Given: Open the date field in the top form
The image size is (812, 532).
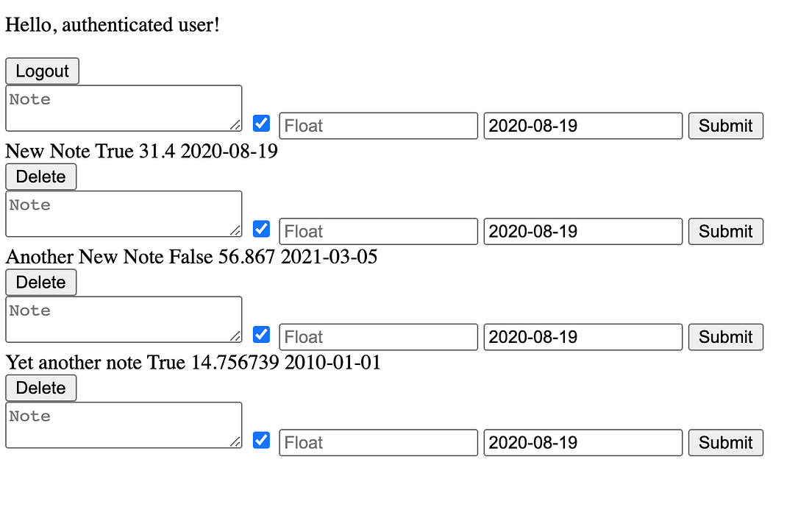Looking at the screenshot, I should coord(583,125).
